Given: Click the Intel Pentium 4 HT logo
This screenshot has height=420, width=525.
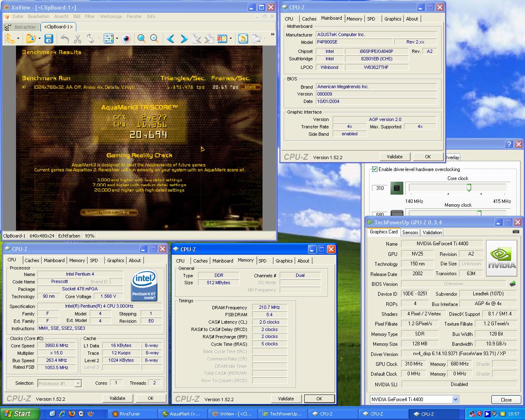Looking at the screenshot, I should pyautogui.click(x=144, y=285).
